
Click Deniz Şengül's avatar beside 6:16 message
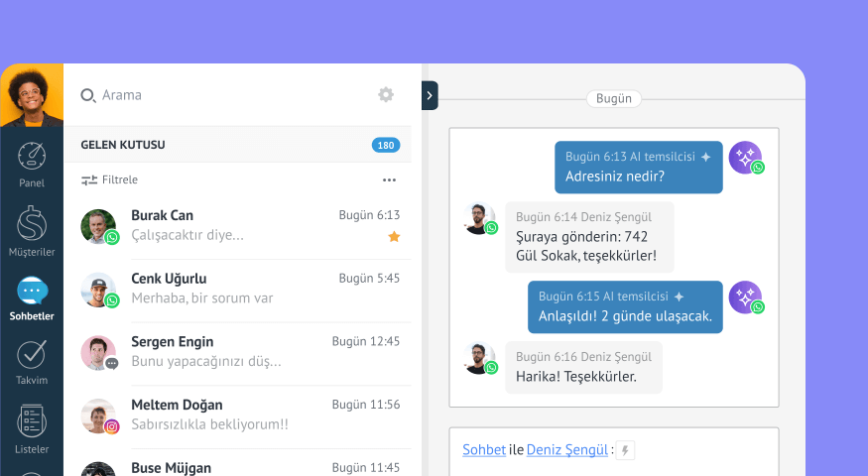coord(480,358)
